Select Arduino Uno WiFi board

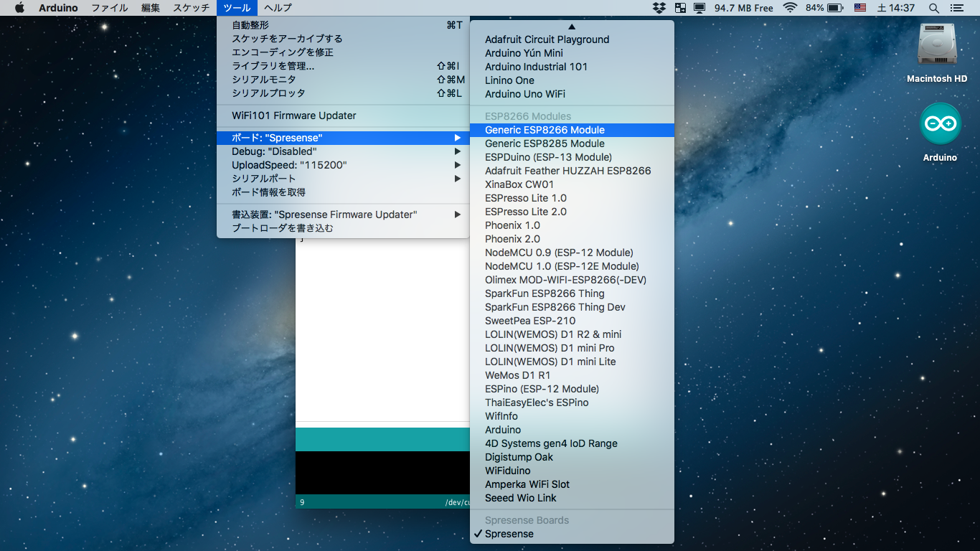[572, 94]
